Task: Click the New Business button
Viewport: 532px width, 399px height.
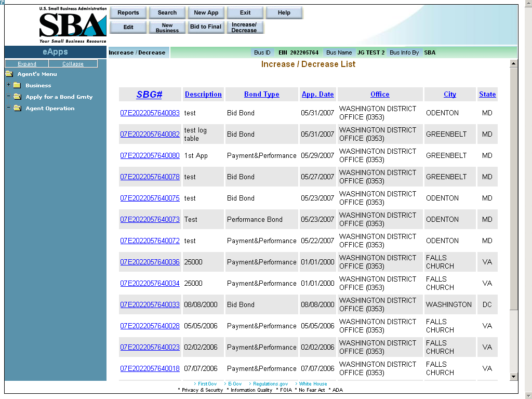Action: pyautogui.click(x=167, y=27)
